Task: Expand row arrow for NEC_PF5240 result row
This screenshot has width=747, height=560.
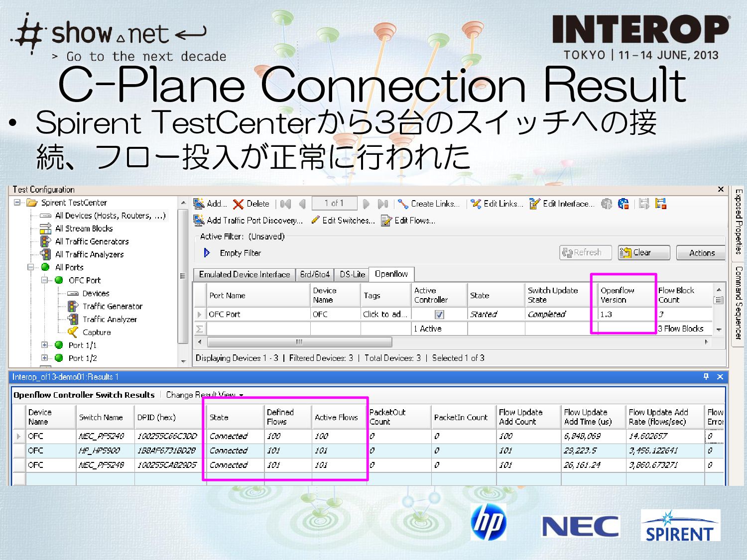Action: (x=18, y=437)
